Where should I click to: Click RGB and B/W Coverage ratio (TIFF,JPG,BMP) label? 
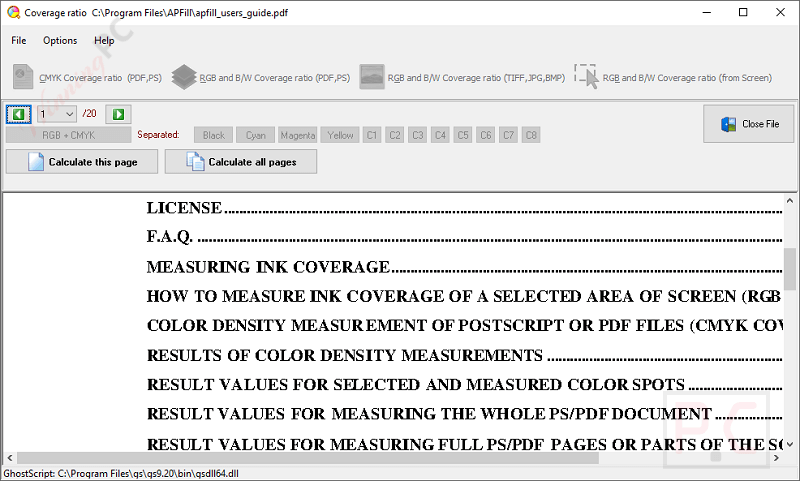(477, 78)
